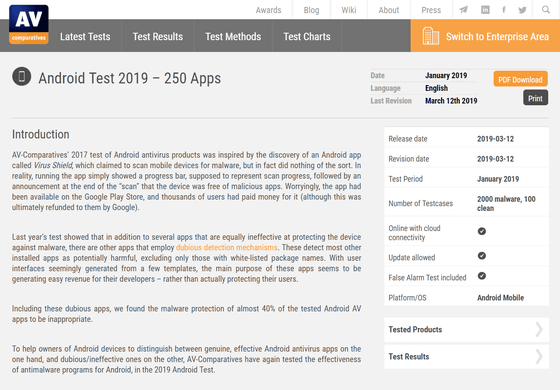Click Platform/OS value Android Mobile
The height and width of the screenshot is (390, 560).
pos(501,298)
